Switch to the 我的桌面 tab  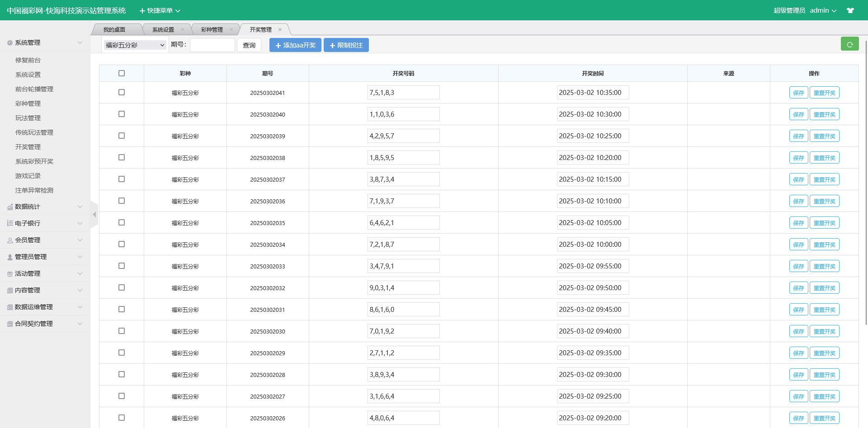click(114, 30)
